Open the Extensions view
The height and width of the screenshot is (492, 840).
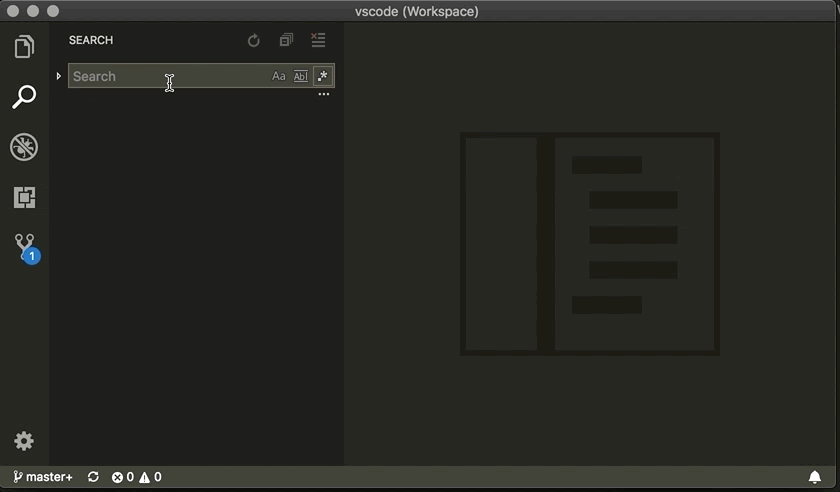[x=24, y=197]
